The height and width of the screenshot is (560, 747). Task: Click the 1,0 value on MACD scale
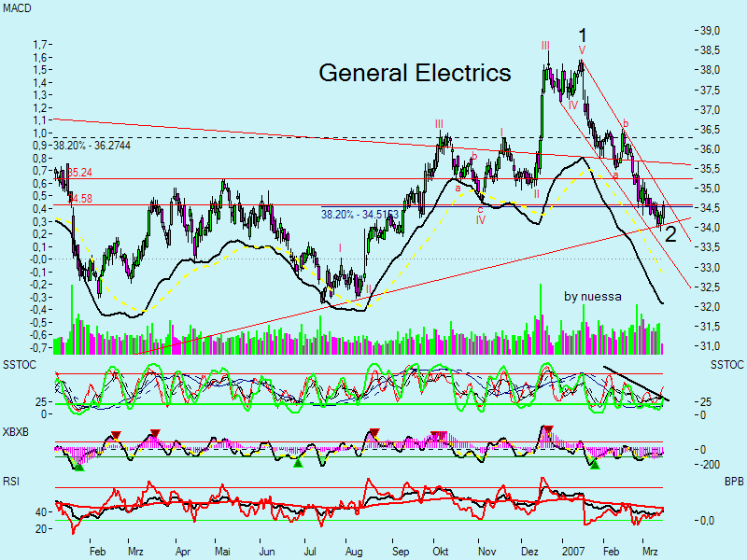(x=39, y=133)
